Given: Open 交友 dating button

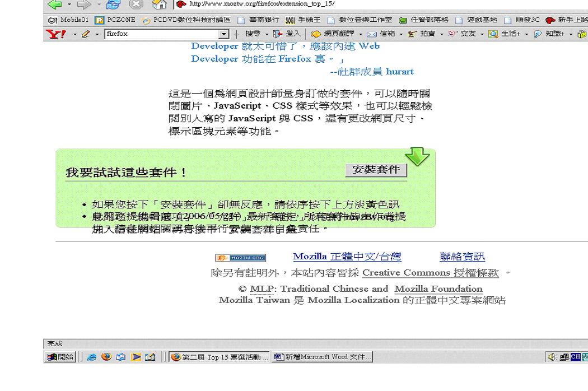Looking at the screenshot, I should tap(462, 34).
